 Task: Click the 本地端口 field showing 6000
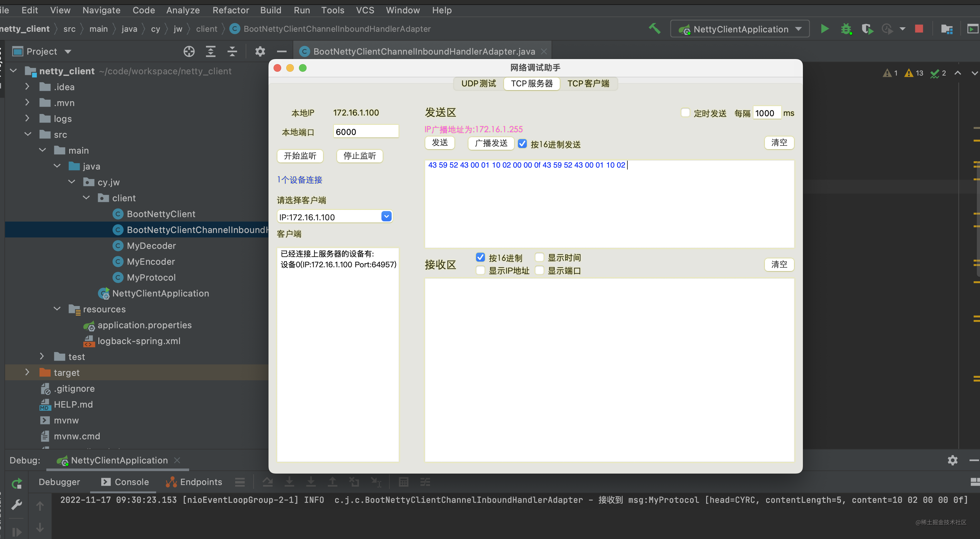[x=366, y=132]
